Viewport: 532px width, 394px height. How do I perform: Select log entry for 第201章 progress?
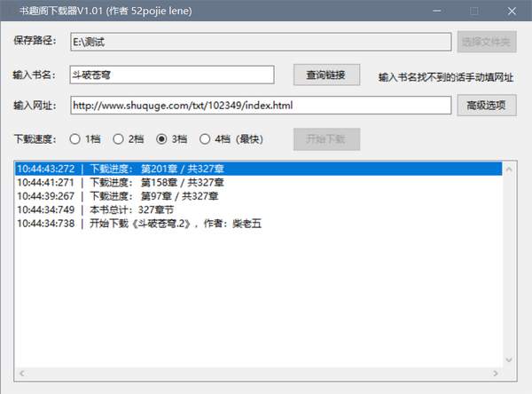(x=177, y=169)
